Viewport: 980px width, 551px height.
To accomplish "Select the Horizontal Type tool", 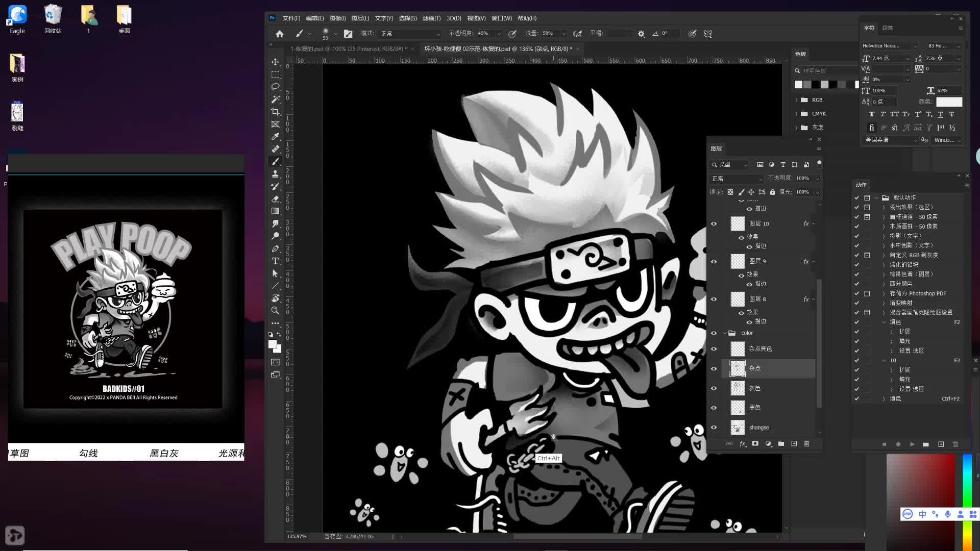I will point(275,261).
